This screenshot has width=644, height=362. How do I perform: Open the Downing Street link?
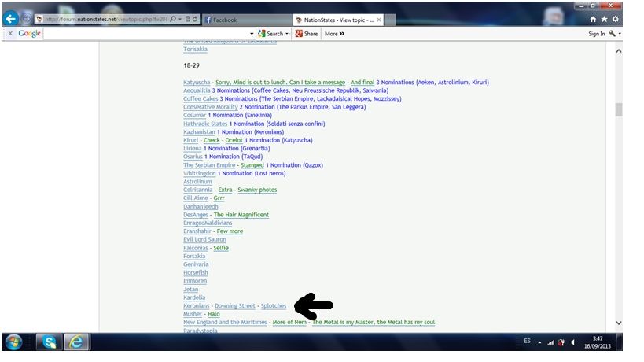tap(235, 306)
